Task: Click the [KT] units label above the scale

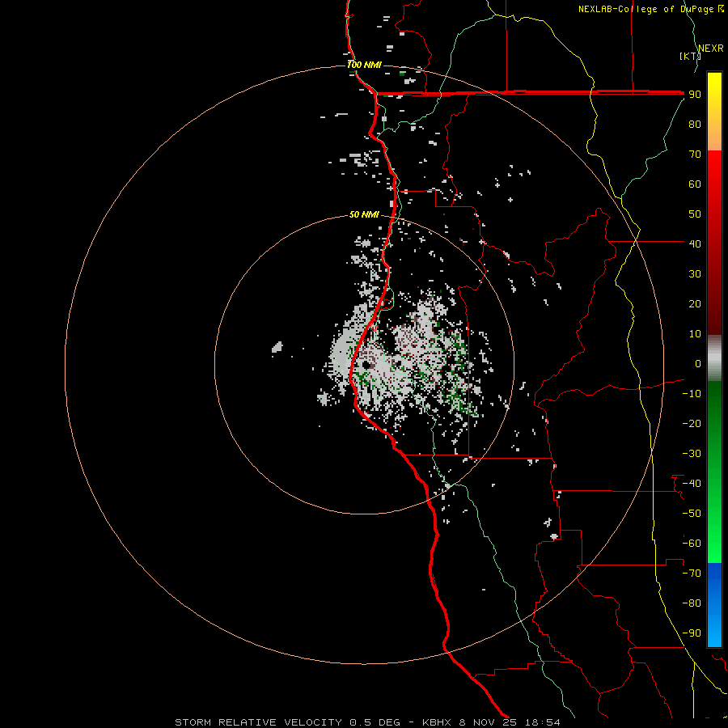Action: (690, 56)
